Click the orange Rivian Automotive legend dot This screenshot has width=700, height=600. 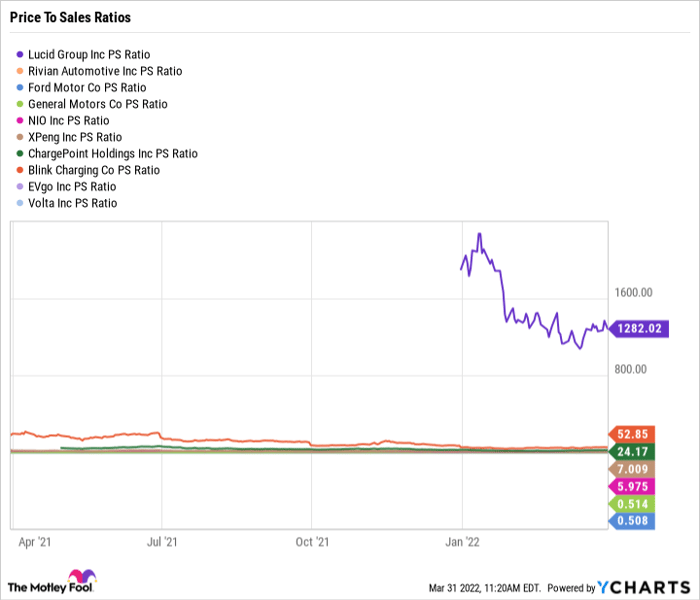tap(22, 71)
